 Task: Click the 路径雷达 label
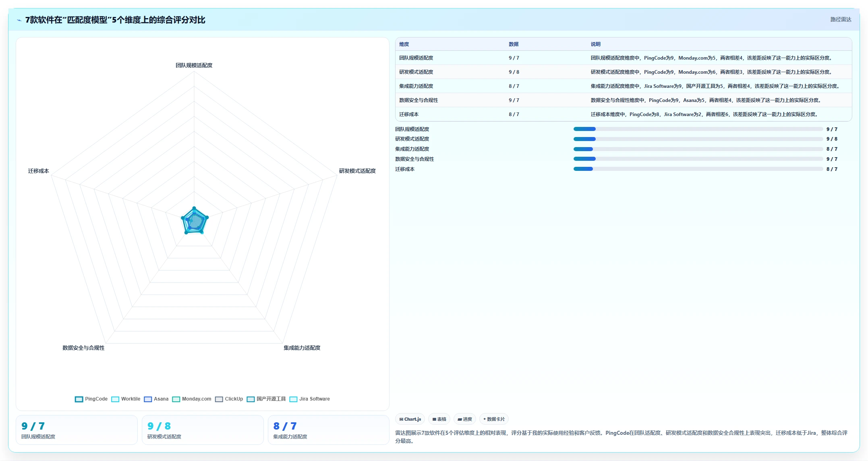[841, 19]
